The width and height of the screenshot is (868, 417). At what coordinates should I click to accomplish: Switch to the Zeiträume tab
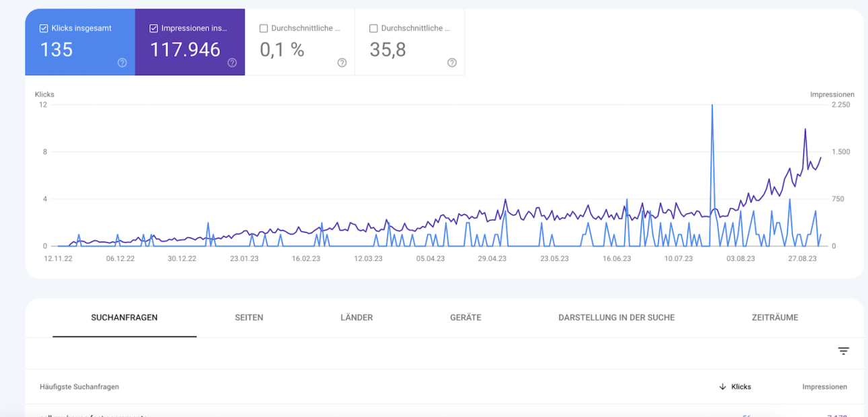coord(775,317)
